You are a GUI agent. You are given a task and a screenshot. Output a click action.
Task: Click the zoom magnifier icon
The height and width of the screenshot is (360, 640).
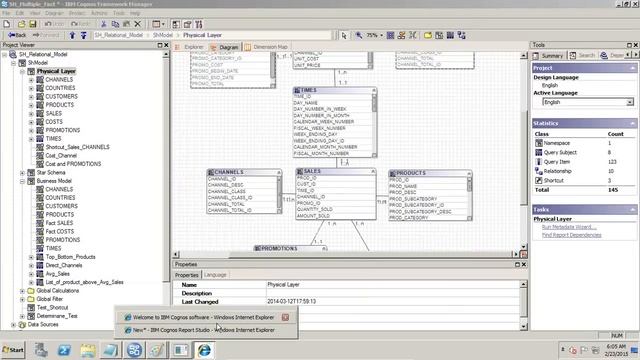pos(358,36)
